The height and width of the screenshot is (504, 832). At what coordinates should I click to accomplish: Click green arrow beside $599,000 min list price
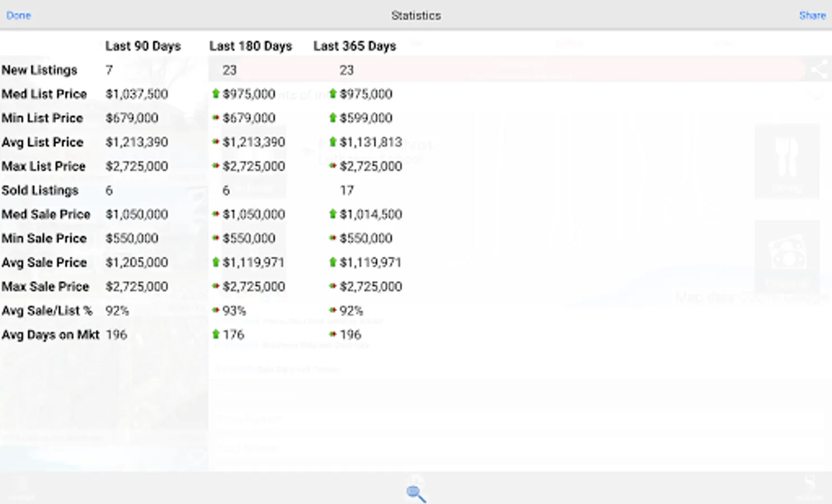(333, 118)
